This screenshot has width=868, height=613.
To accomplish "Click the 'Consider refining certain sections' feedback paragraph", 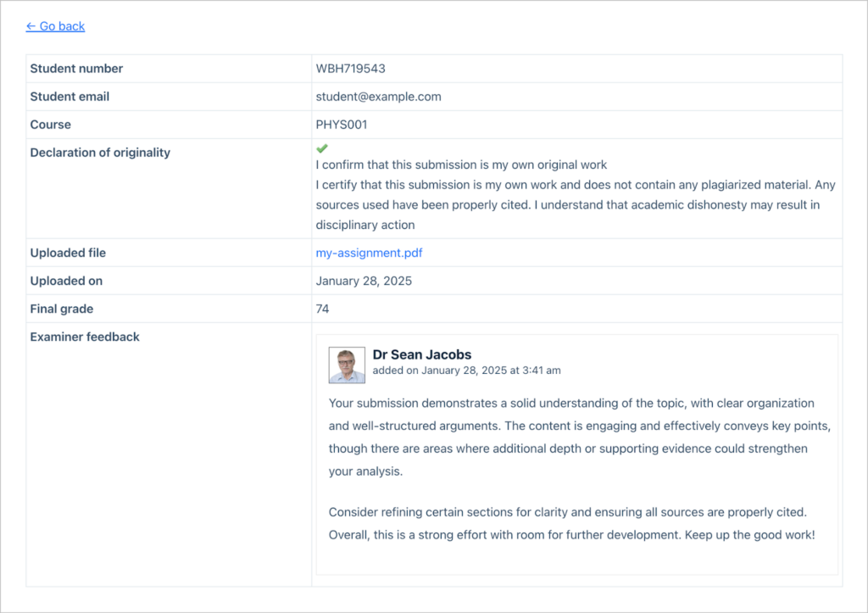I will click(x=572, y=523).
